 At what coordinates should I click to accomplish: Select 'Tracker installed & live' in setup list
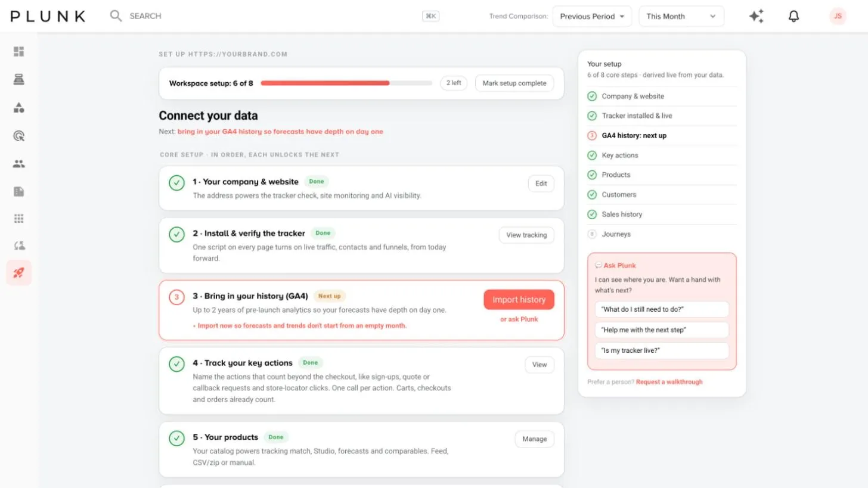coord(662,116)
